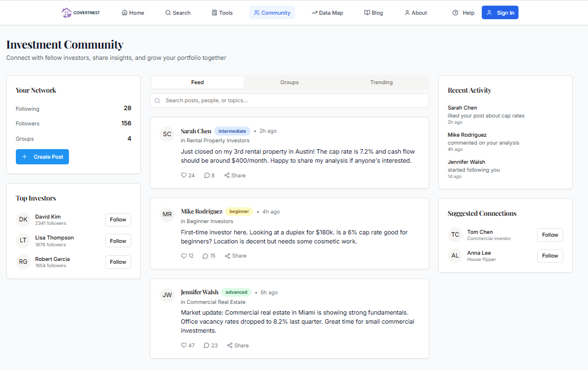The height and width of the screenshot is (379, 588).
Task: Open David Kim's DK avatar
Action: click(23, 220)
